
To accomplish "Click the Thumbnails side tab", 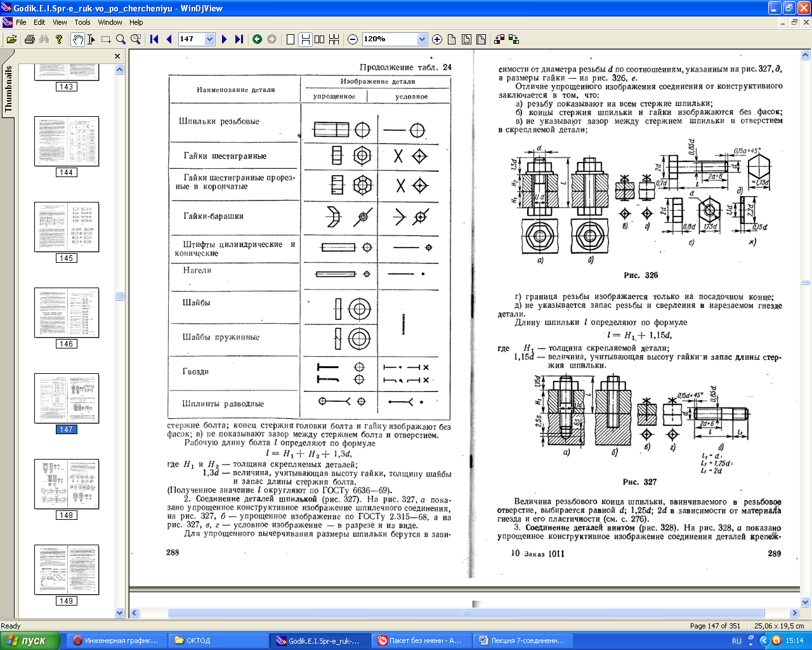I will [8, 89].
